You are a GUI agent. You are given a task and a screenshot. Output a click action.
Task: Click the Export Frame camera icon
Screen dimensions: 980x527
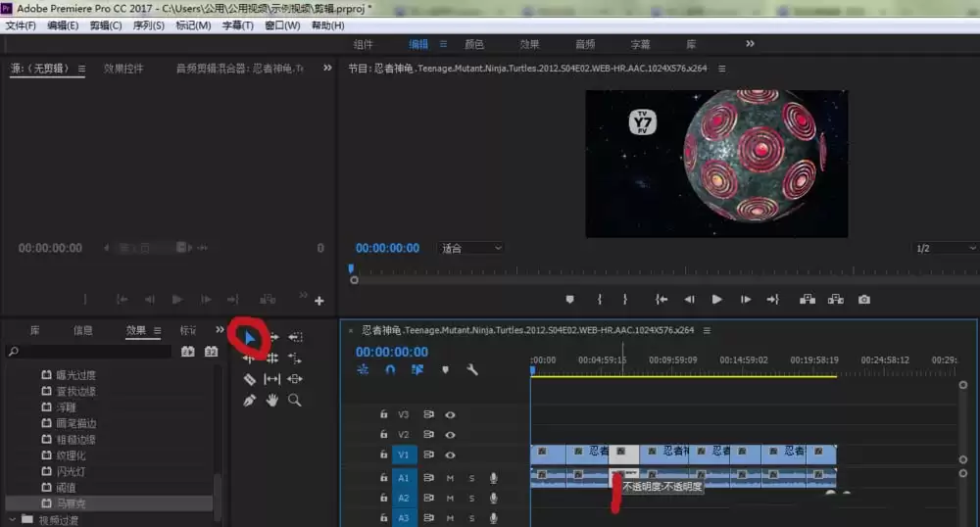pyautogui.click(x=863, y=300)
